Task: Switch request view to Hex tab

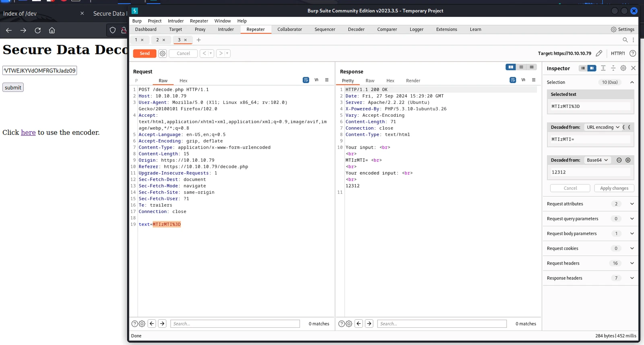Action: [184, 81]
